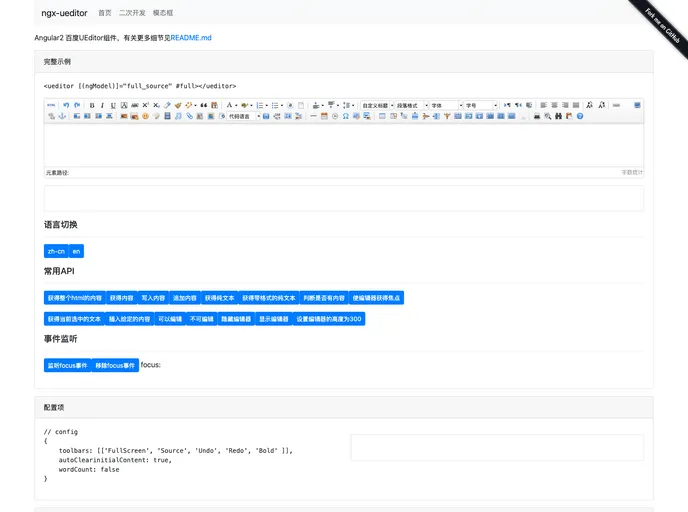Image resolution: width=688 pixels, height=512 pixels.
Task: Align text center in editor
Action: coord(555,105)
